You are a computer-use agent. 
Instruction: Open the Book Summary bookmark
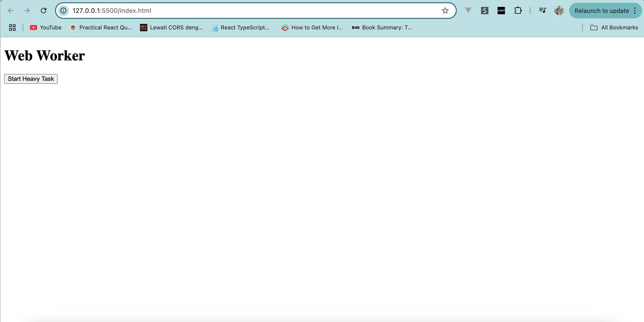pyautogui.click(x=382, y=28)
